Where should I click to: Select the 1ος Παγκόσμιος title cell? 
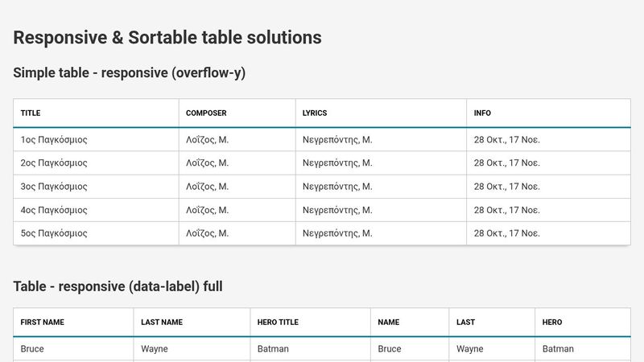click(96, 139)
